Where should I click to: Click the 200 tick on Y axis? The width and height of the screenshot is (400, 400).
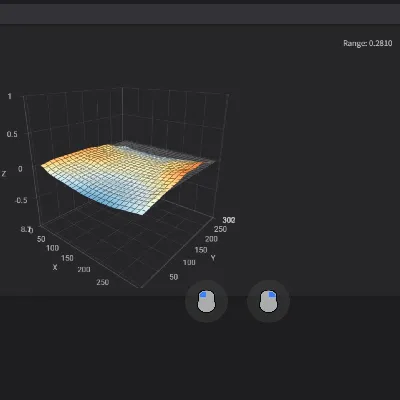tap(211, 239)
